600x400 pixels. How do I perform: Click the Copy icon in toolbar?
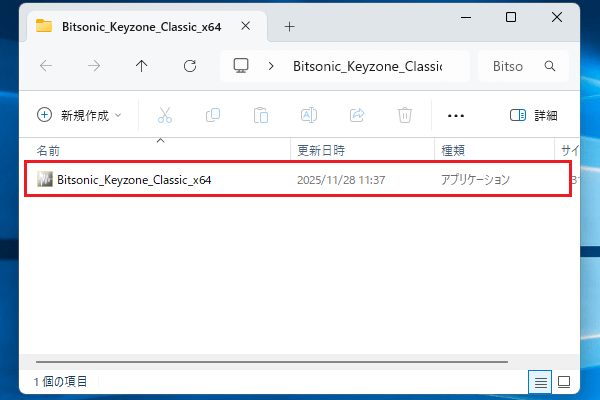pos(213,115)
